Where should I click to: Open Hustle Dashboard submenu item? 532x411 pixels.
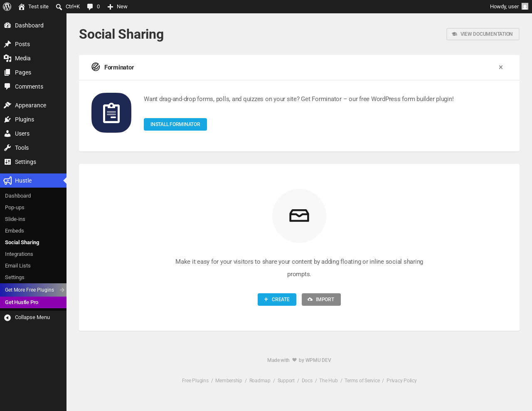[x=18, y=196]
